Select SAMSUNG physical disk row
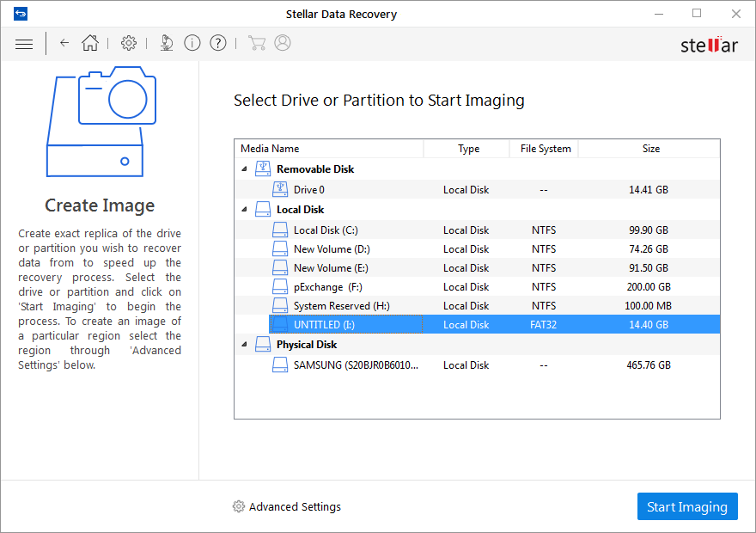 pos(478,365)
